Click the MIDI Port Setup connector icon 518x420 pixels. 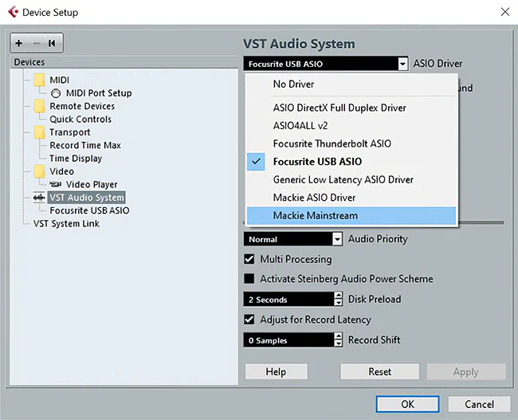pyautogui.click(x=56, y=93)
